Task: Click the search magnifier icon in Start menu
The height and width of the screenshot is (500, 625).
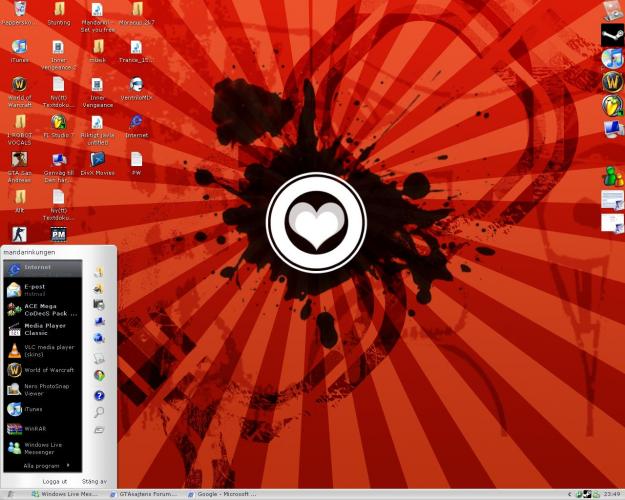Action: (98, 412)
